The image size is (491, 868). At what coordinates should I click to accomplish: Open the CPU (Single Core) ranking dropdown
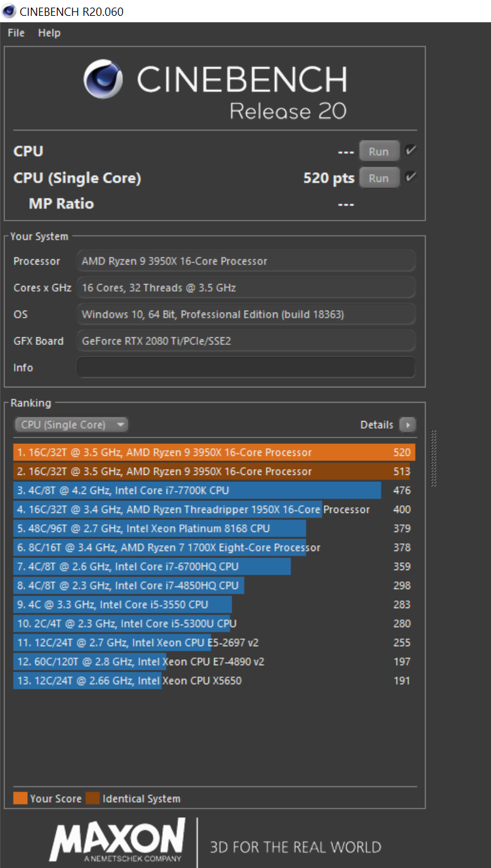[x=71, y=425]
